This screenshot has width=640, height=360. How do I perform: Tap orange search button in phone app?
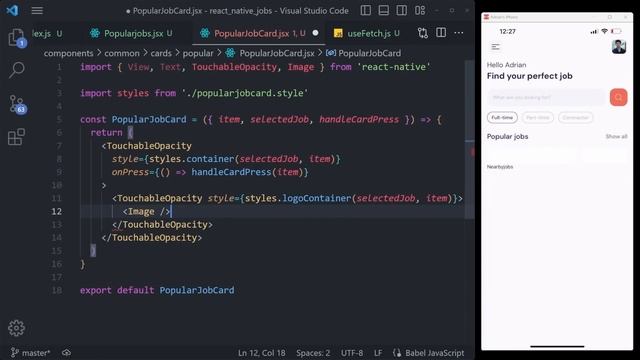click(x=618, y=98)
